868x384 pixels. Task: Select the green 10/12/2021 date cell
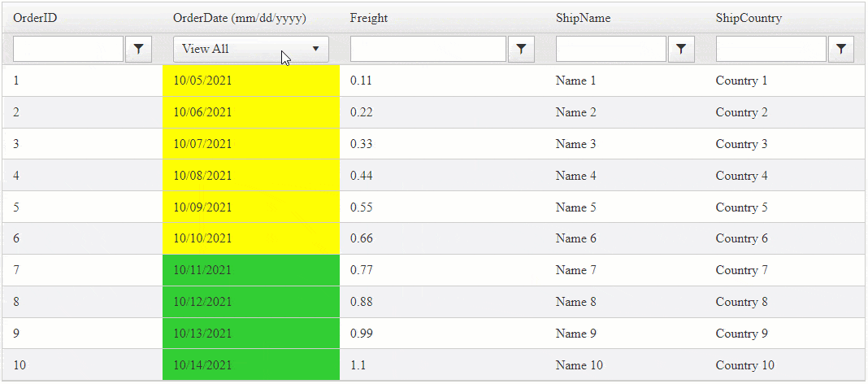251,302
